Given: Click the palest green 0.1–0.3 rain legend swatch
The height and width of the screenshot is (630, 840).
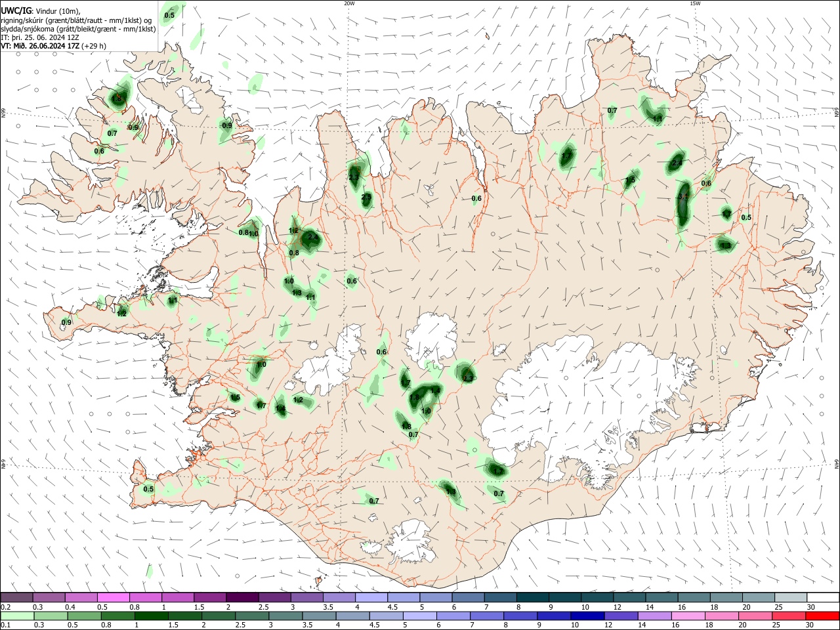Looking at the screenshot, I should pyautogui.click(x=16, y=616).
